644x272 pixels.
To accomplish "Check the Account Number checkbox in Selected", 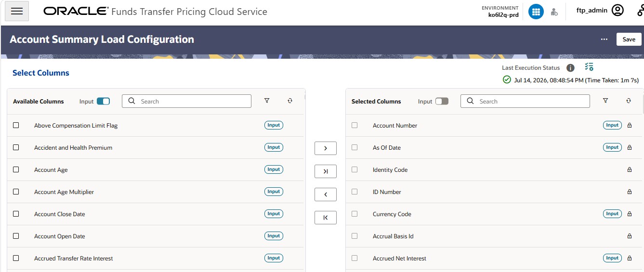I will [x=355, y=125].
